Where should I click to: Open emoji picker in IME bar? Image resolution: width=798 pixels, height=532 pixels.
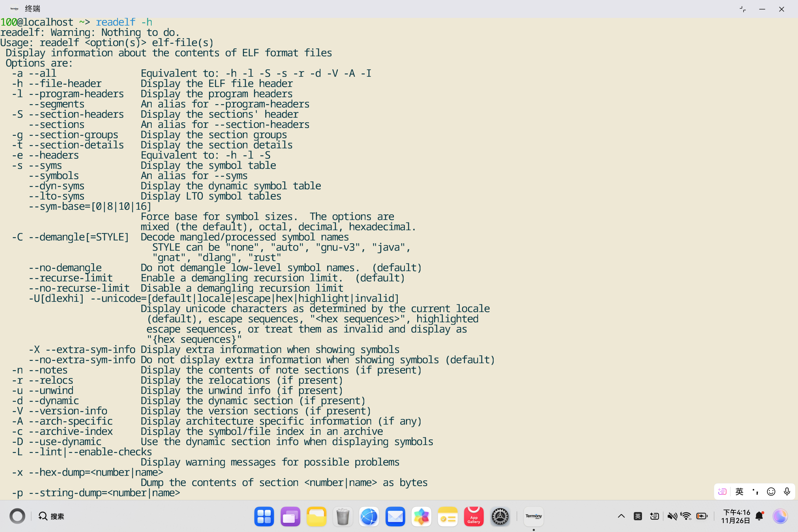point(771,491)
